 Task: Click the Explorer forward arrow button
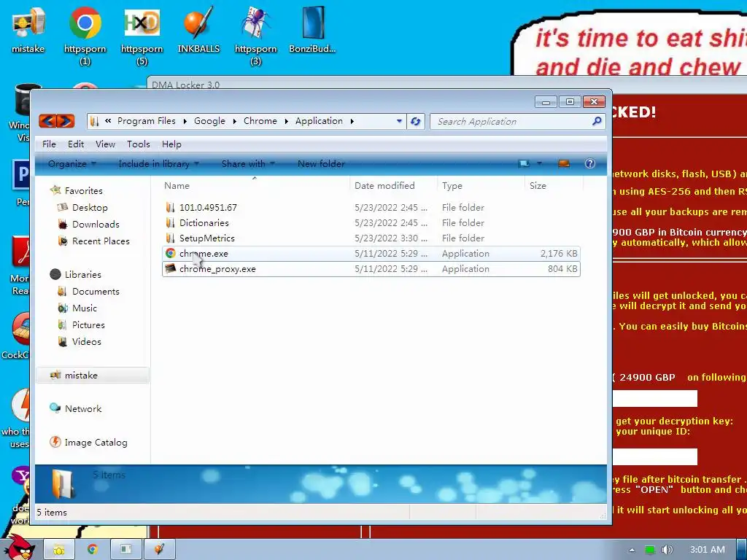(x=66, y=121)
